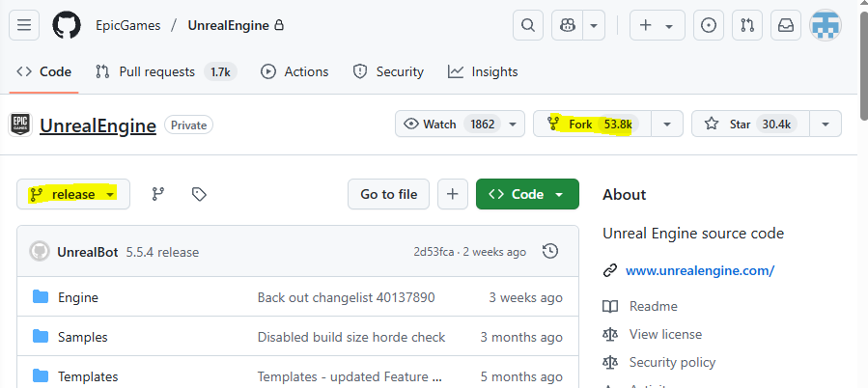868x388 pixels.
Task: Open the add file plus button
Action: pyautogui.click(x=453, y=194)
